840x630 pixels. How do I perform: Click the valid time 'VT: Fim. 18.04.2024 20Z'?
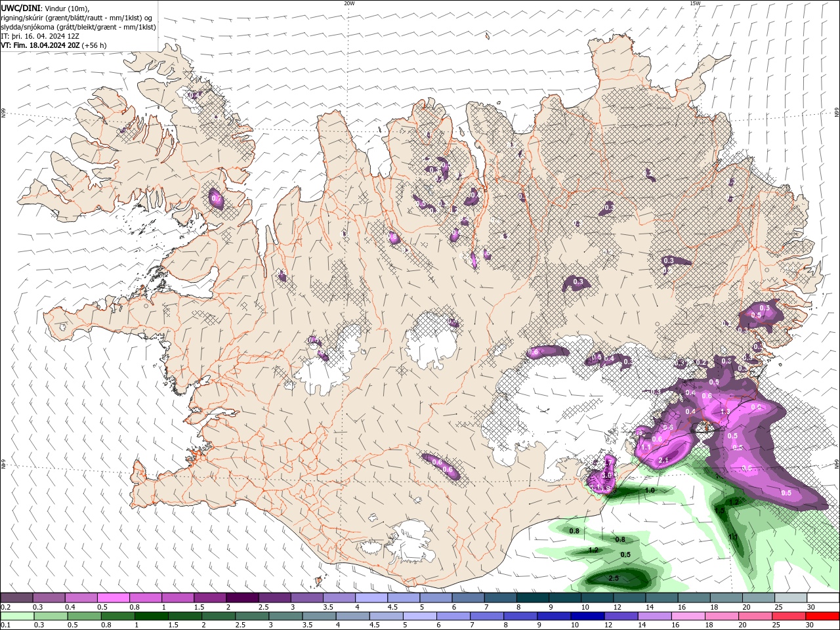tap(41, 45)
